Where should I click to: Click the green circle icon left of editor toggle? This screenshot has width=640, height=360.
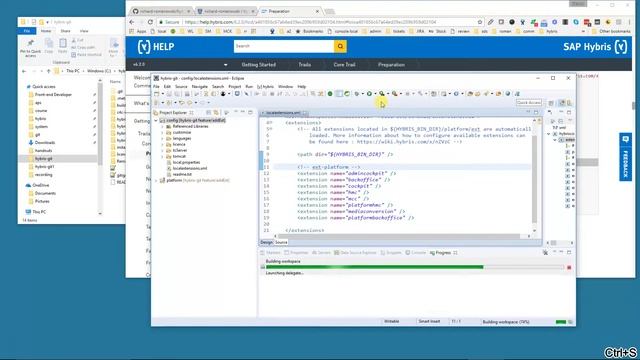[330, 94]
